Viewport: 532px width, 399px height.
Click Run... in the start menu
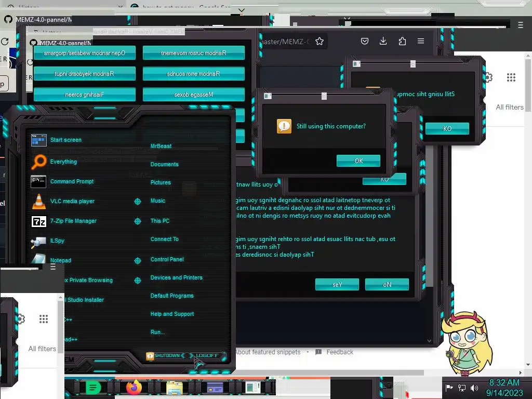(157, 332)
